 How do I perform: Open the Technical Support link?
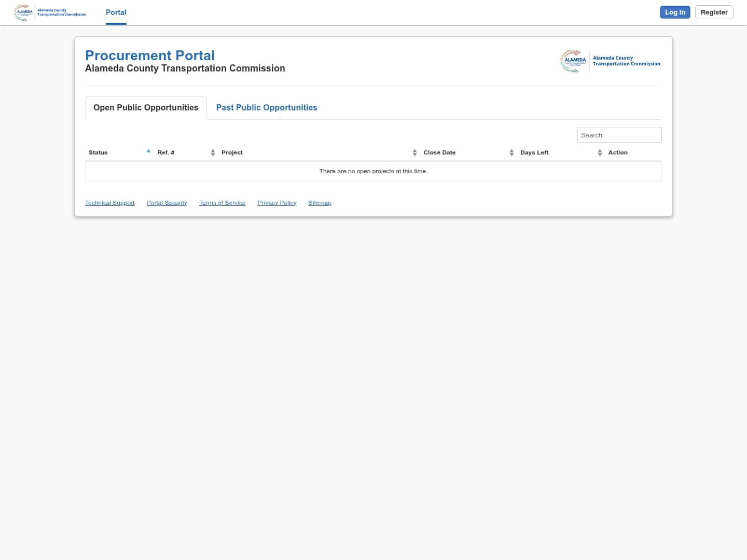click(110, 203)
